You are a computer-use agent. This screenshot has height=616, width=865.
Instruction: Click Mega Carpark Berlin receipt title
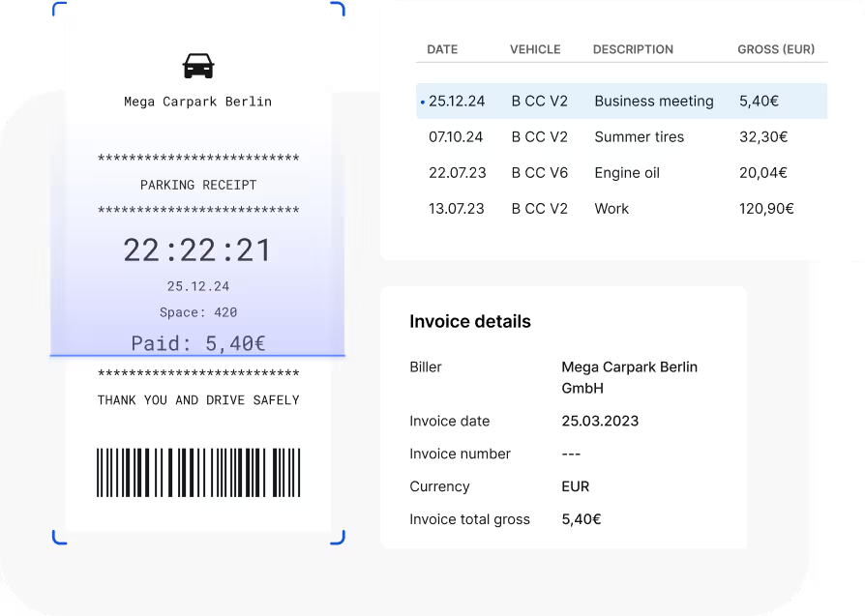click(x=198, y=103)
